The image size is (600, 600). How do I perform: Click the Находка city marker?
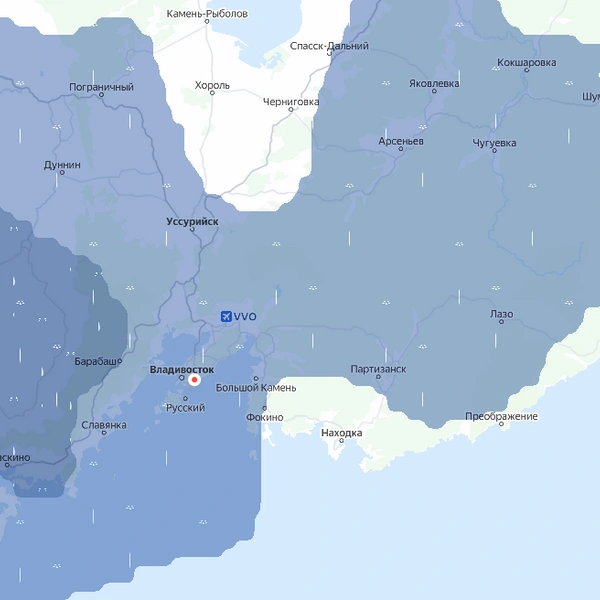point(341,440)
